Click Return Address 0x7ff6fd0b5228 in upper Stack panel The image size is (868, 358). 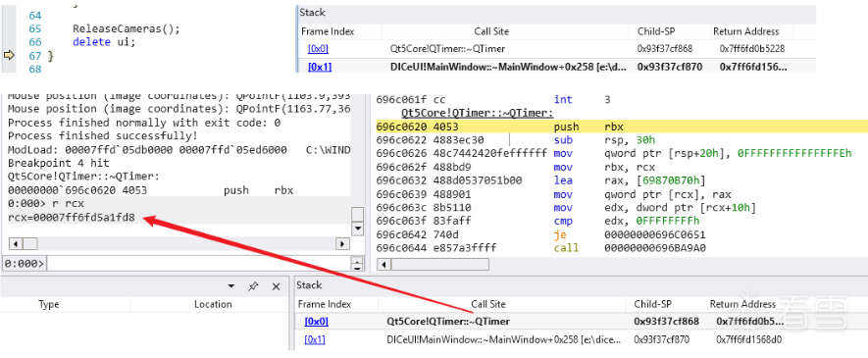pos(752,49)
